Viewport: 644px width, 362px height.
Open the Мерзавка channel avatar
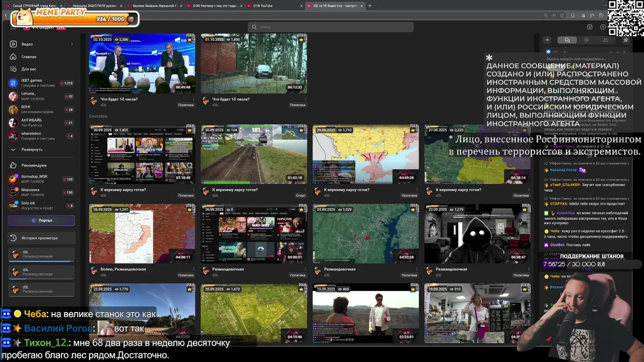click(14, 192)
